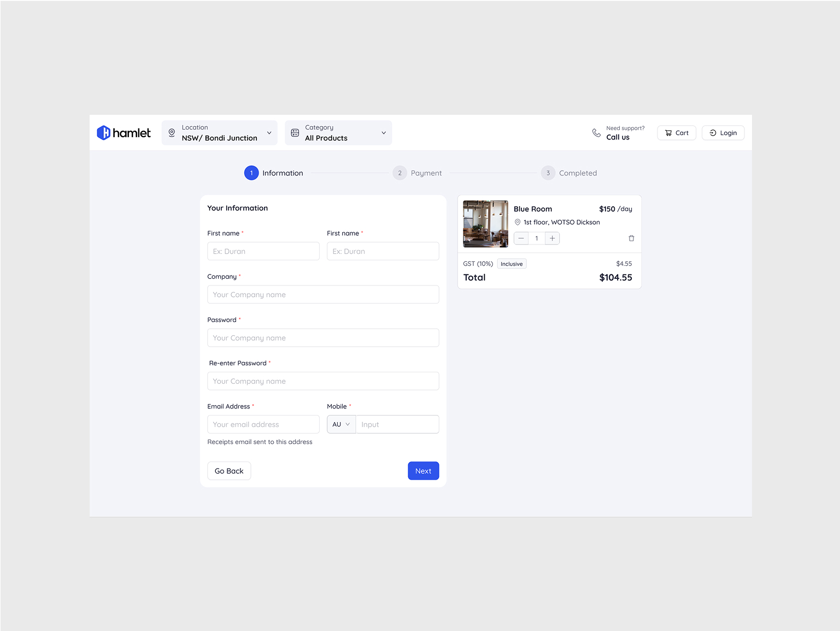Click the hamlet logo icon

(103, 133)
